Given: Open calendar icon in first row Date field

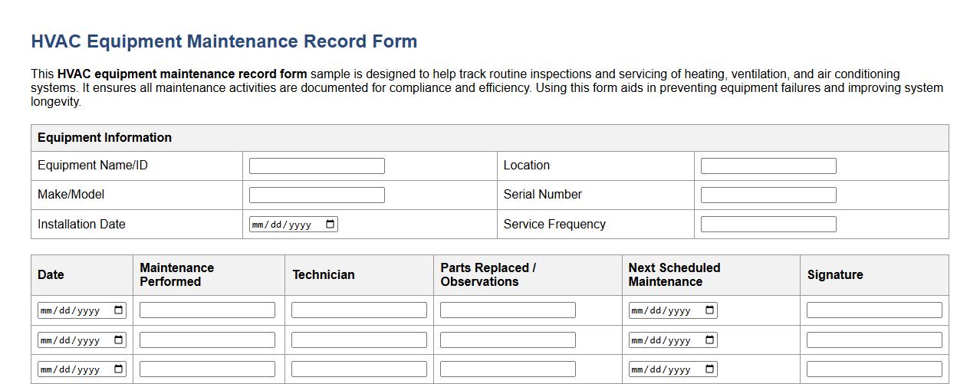Looking at the screenshot, I should pos(119,310).
